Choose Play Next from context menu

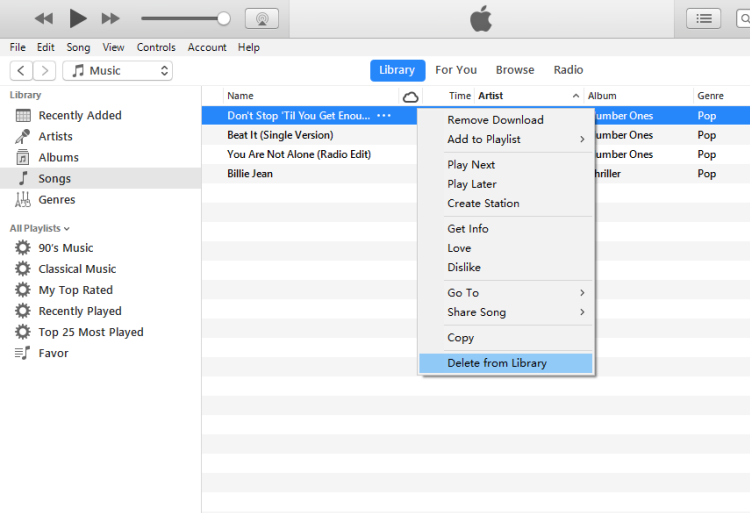pyautogui.click(x=506, y=164)
